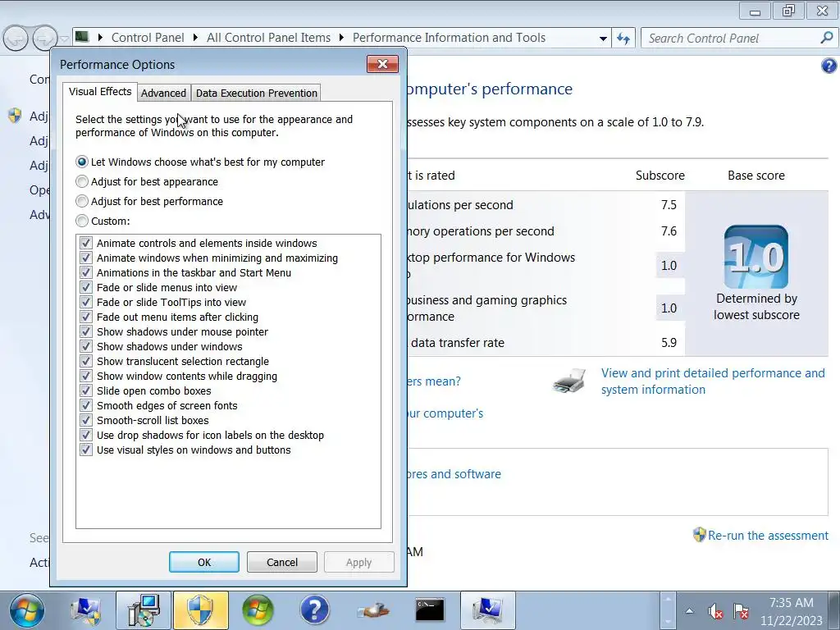Uncheck Animate controls and elements inside windows

(x=85, y=243)
